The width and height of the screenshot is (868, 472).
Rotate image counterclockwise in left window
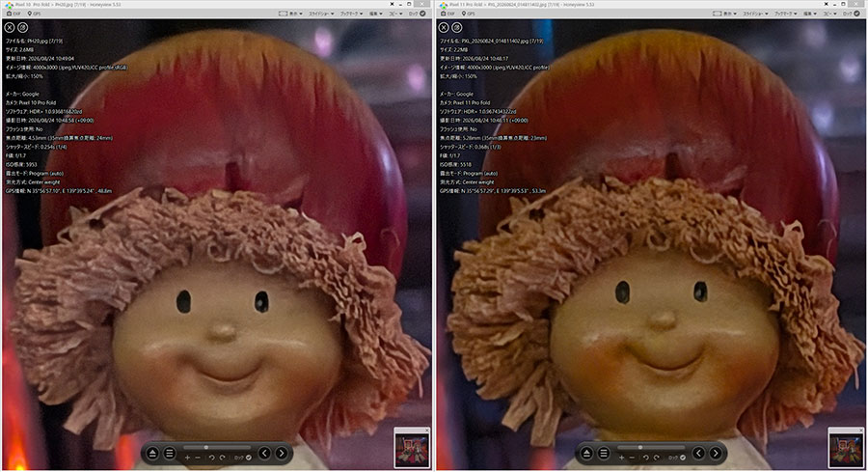pos(211,458)
